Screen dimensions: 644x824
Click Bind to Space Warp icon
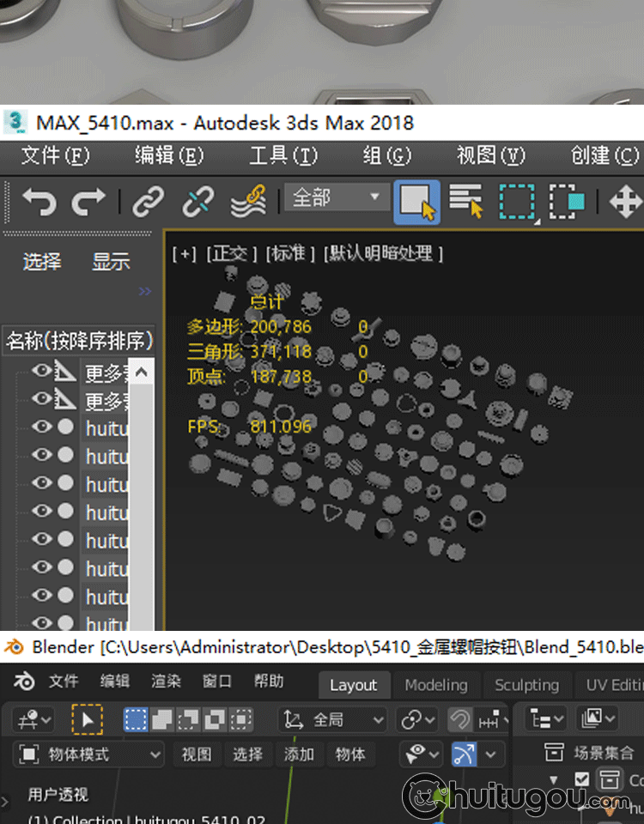(x=248, y=202)
